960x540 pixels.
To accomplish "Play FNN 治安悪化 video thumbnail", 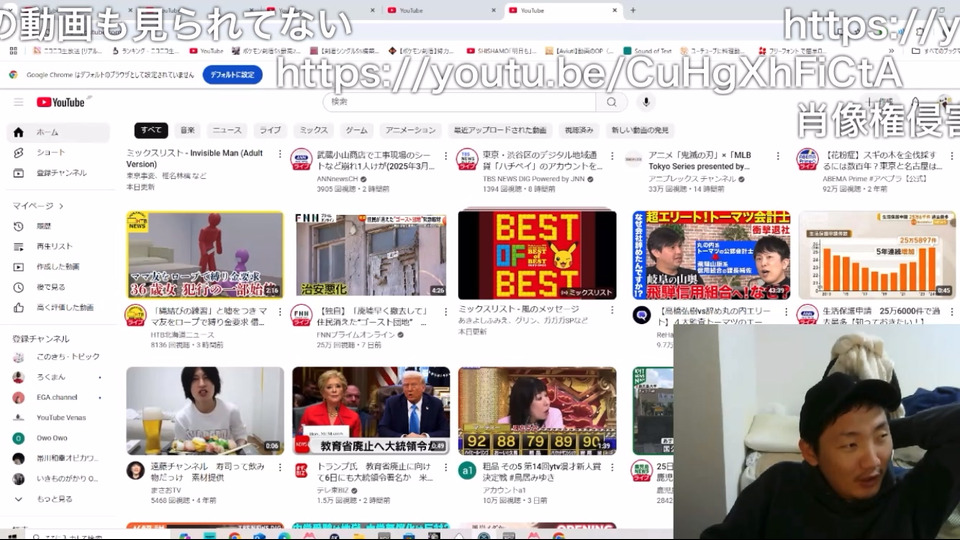I will click(371, 255).
